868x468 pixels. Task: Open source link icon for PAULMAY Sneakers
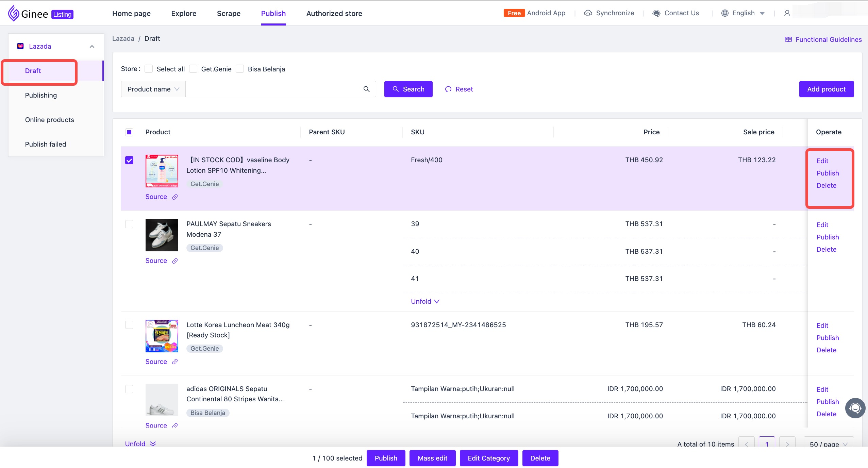[175, 261]
